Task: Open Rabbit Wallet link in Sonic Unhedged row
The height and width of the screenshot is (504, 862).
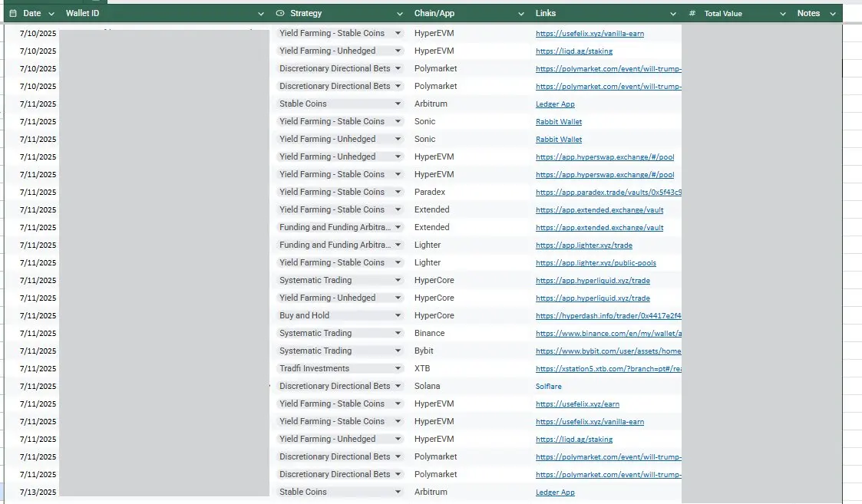Action: point(559,140)
